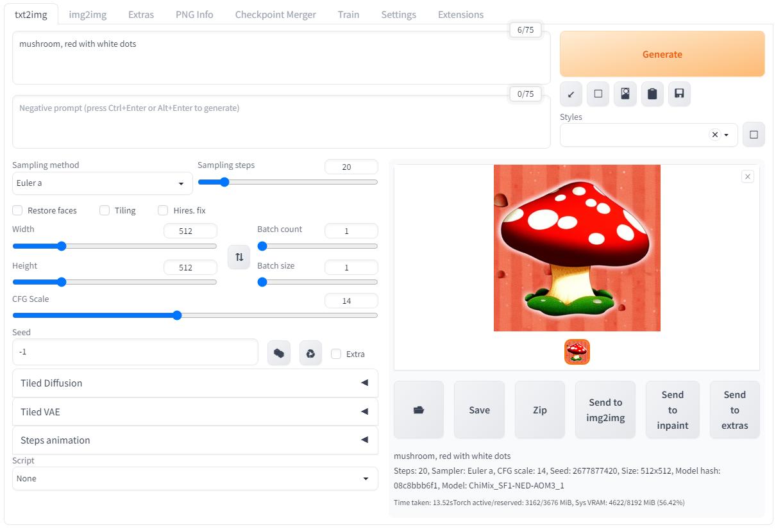Reuse last seed with the recycle icon
The width and height of the screenshot is (776, 532).
click(x=310, y=353)
